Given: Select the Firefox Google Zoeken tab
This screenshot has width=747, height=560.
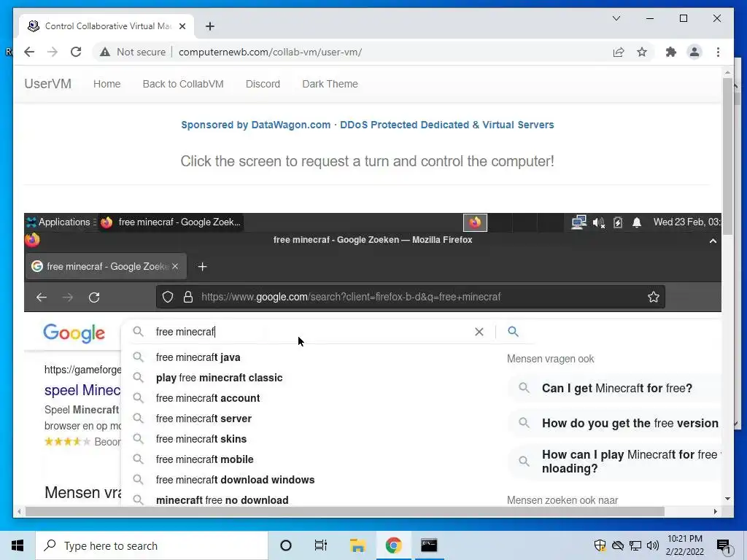Looking at the screenshot, I should point(105,266).
